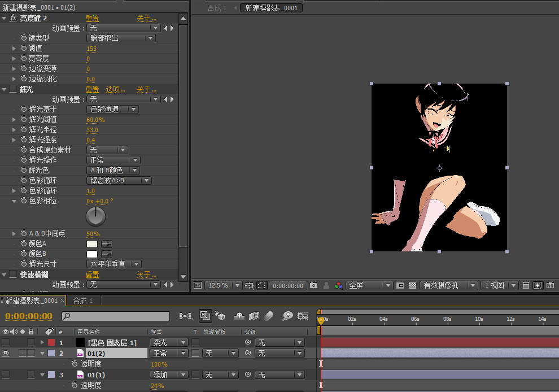Open the graph editor icon in timeline
559x392 pixels.
click(x=304, y=316)
